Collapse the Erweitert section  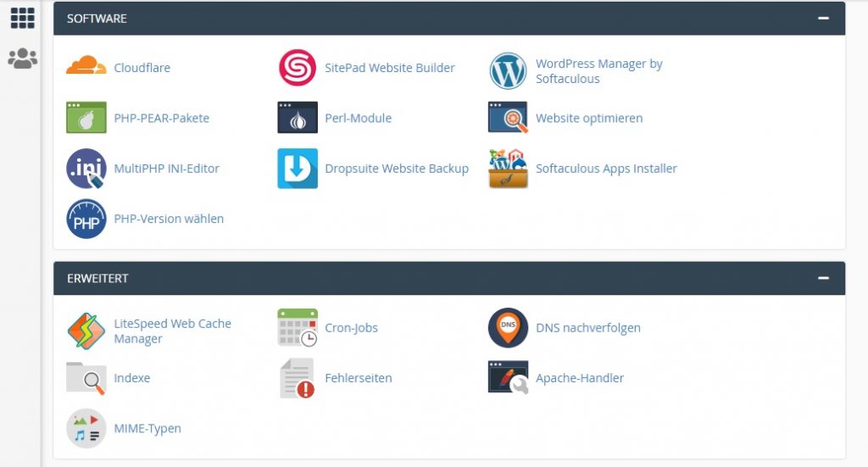(823, 278)
